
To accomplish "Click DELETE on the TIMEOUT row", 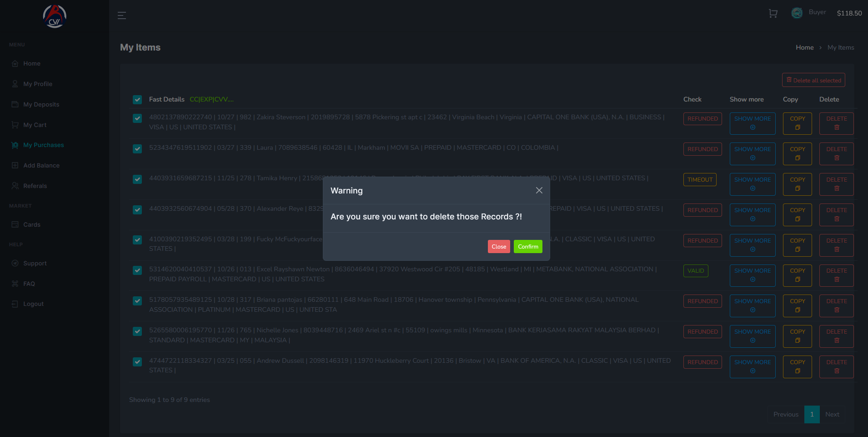I will click(837, 184).
